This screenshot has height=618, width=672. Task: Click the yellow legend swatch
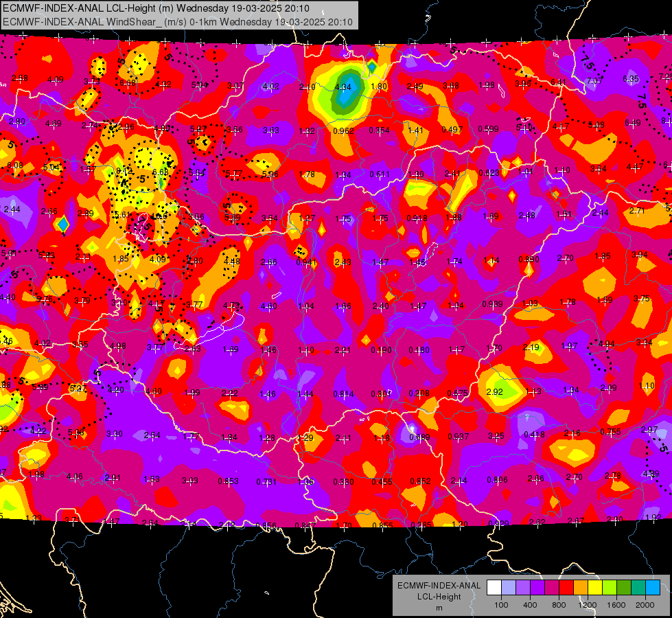tap(595, 587)
